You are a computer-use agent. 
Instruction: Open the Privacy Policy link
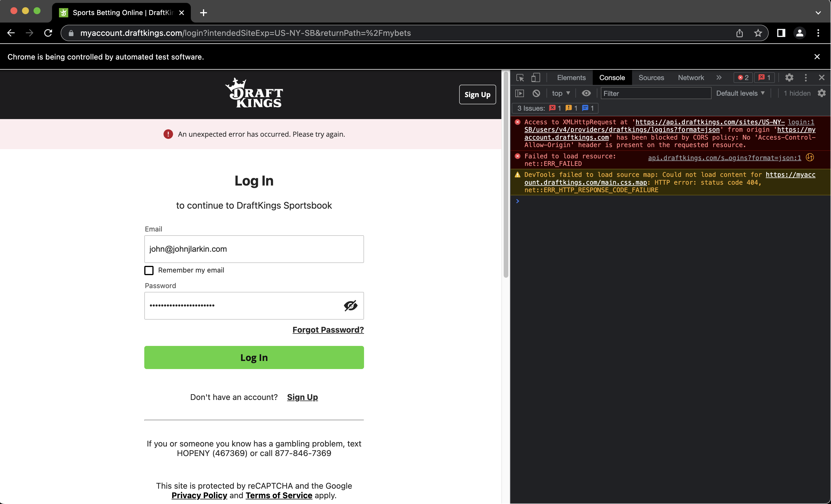tap(199, 495)
